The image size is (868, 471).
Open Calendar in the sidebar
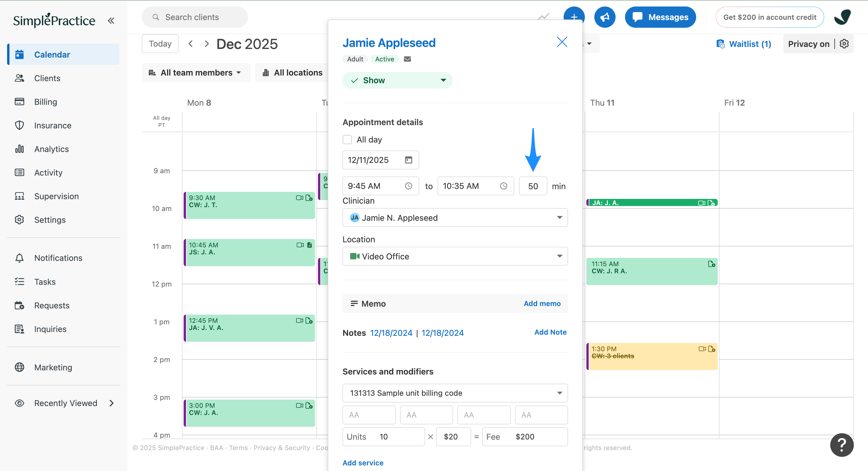(63, 54)
